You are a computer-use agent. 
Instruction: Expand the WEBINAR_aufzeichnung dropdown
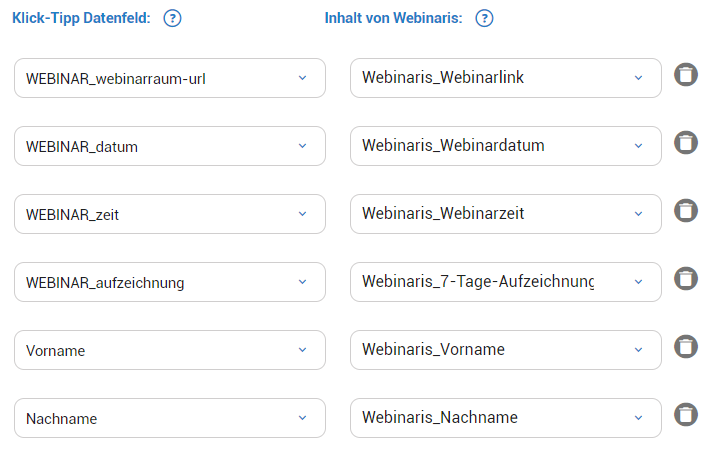click(170, 282)
